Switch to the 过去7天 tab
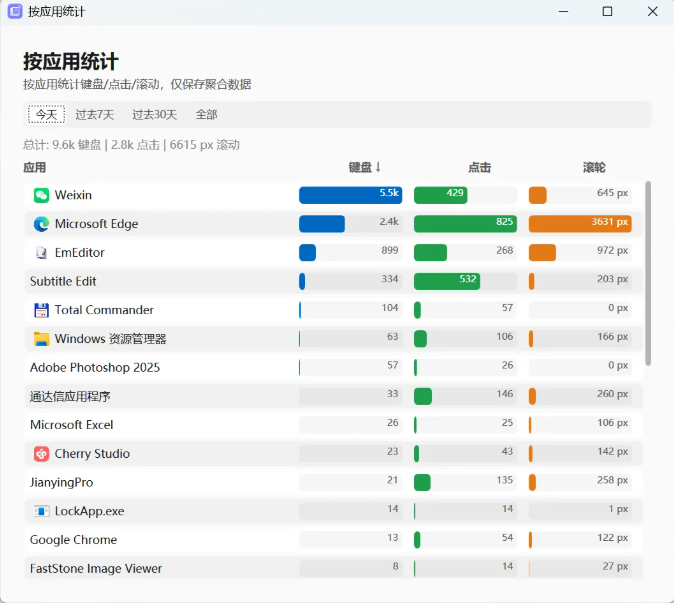The height and width of the screenshot is (603, 674). [95, 114]
